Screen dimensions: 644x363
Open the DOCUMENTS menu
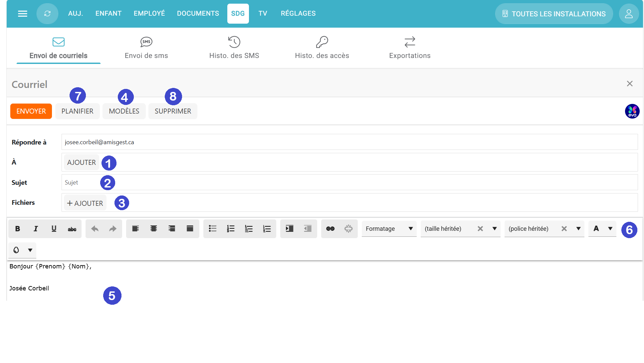tap(198, 14)
